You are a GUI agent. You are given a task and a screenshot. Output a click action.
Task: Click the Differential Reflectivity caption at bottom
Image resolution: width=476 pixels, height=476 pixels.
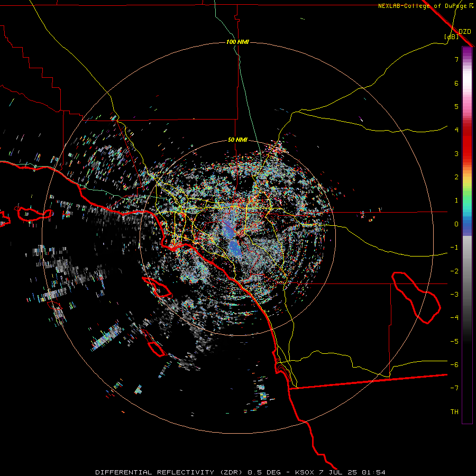241,472
